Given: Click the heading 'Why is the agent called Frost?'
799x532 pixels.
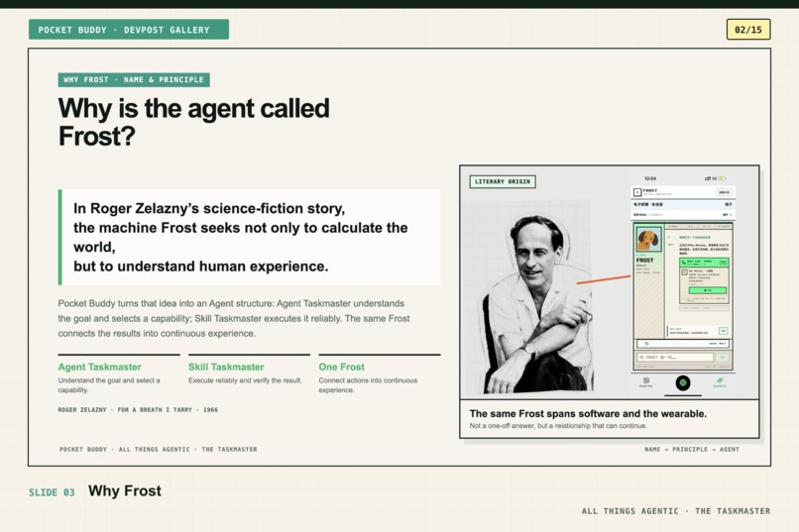Looking at the screenshot, I should coord(193,122).
